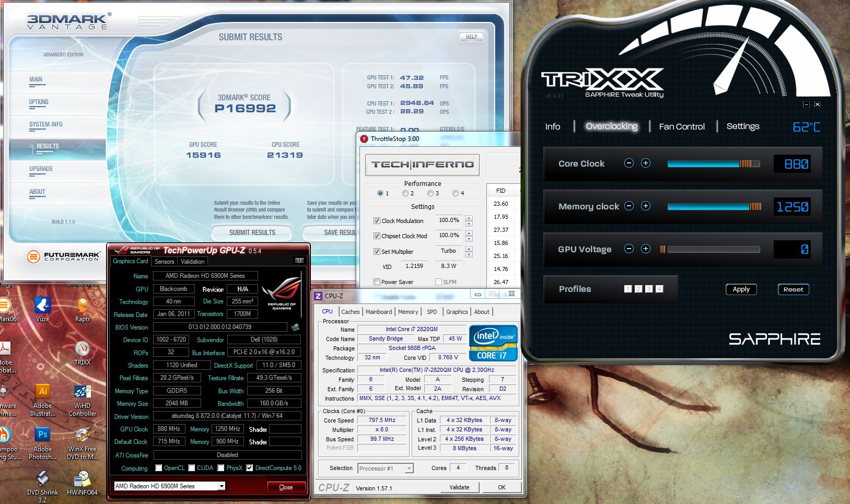The height and width of the screenshot is (504, 850).
Task: Click Memory clock slider in TRIXX
Action: tap(714, 206)
